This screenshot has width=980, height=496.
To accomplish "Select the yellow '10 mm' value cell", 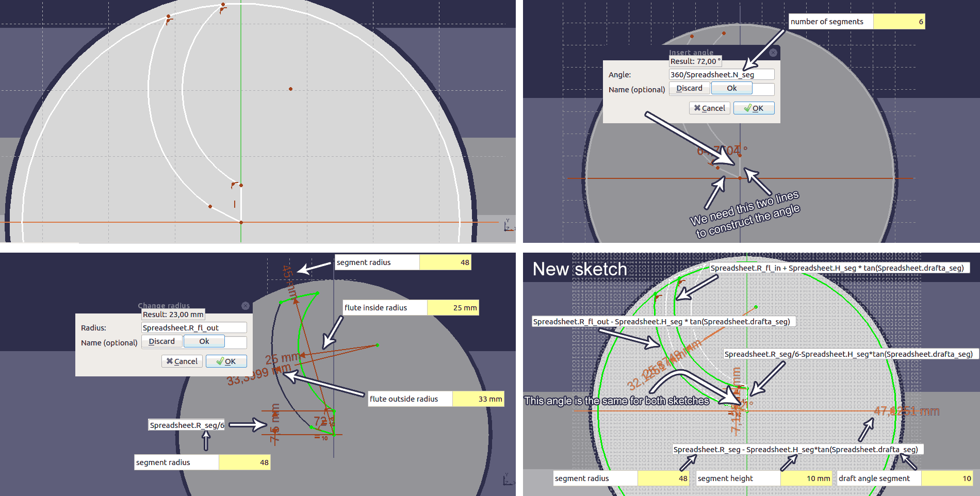I will (x=806, y=478).
